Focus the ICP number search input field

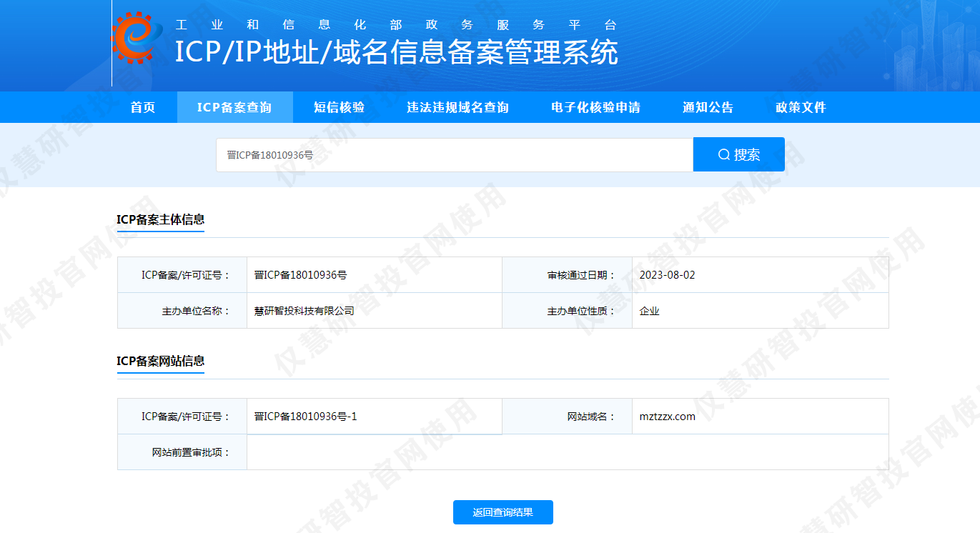454,154
